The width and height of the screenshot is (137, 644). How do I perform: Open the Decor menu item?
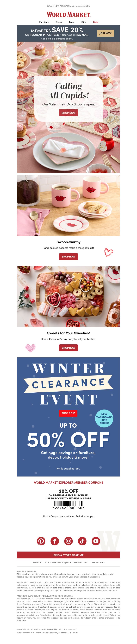click(59, 22)
